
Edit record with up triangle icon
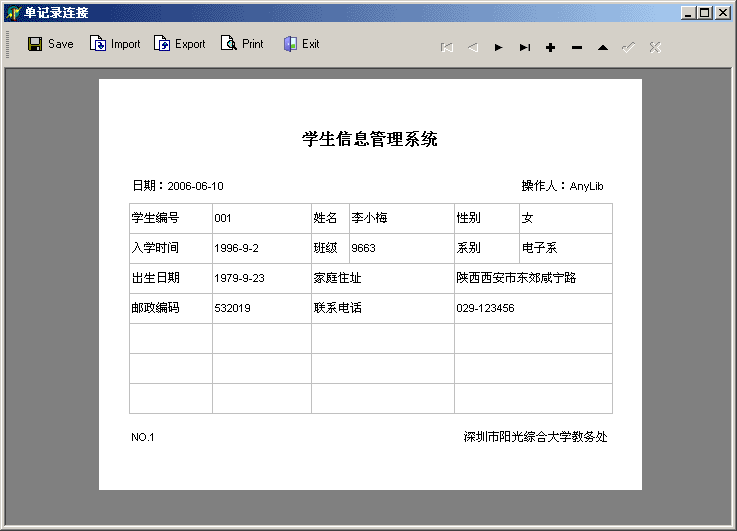(x=603, y=47)
